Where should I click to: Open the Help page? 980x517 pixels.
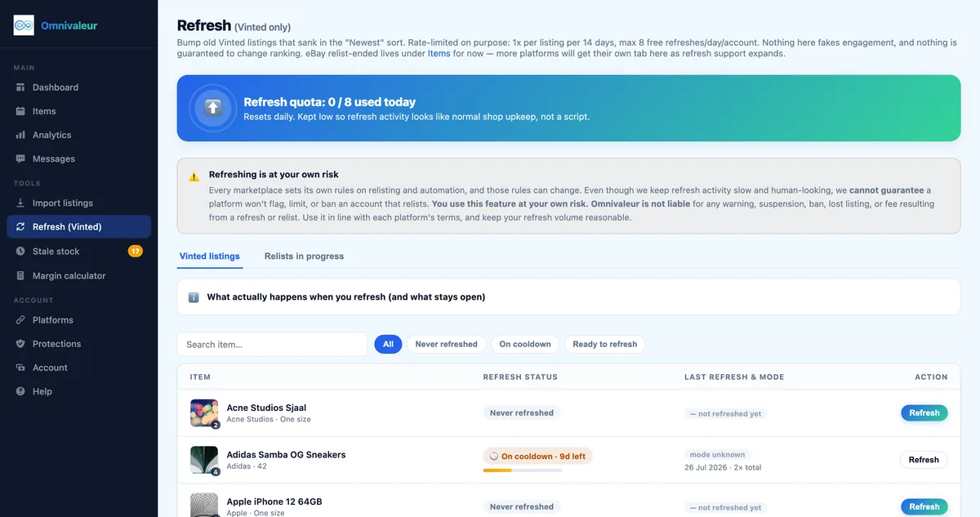(78, 391)
